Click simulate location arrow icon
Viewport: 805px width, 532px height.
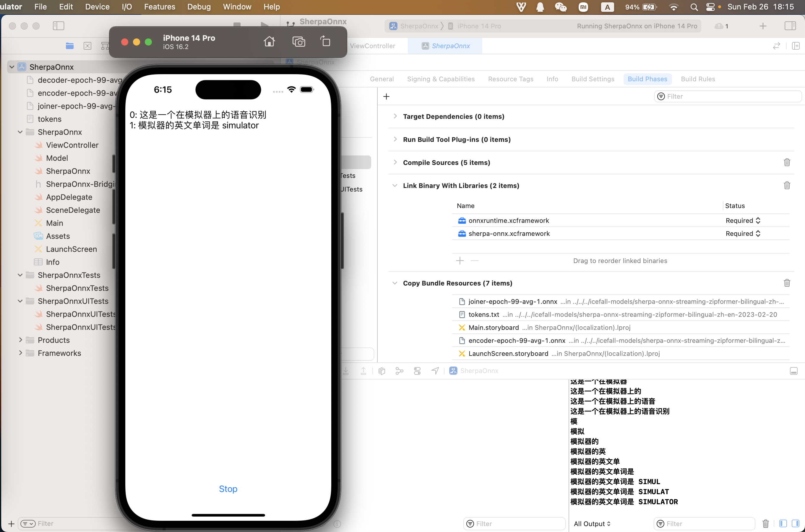point(435,371)
